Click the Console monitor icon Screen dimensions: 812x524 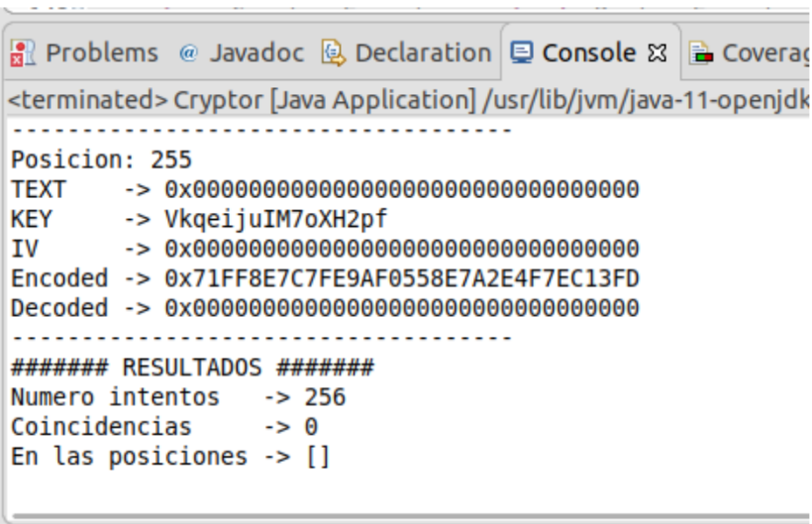[x=522, y=53]
